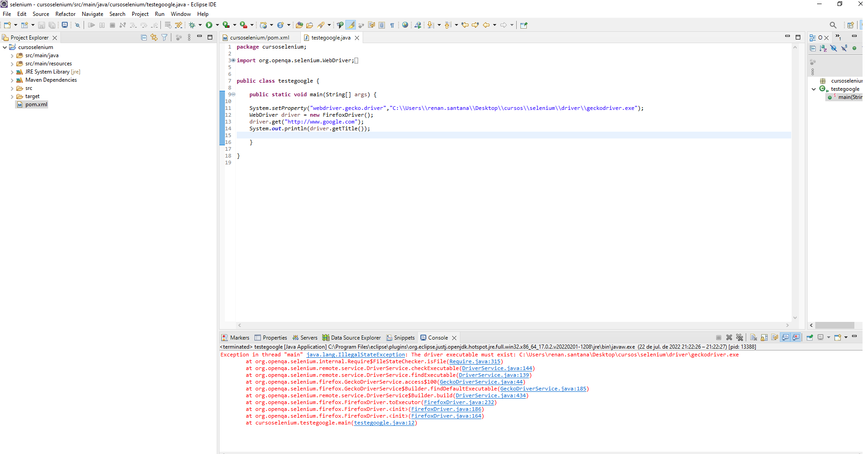Expand the src/main/resources folder

pos(12,64)
